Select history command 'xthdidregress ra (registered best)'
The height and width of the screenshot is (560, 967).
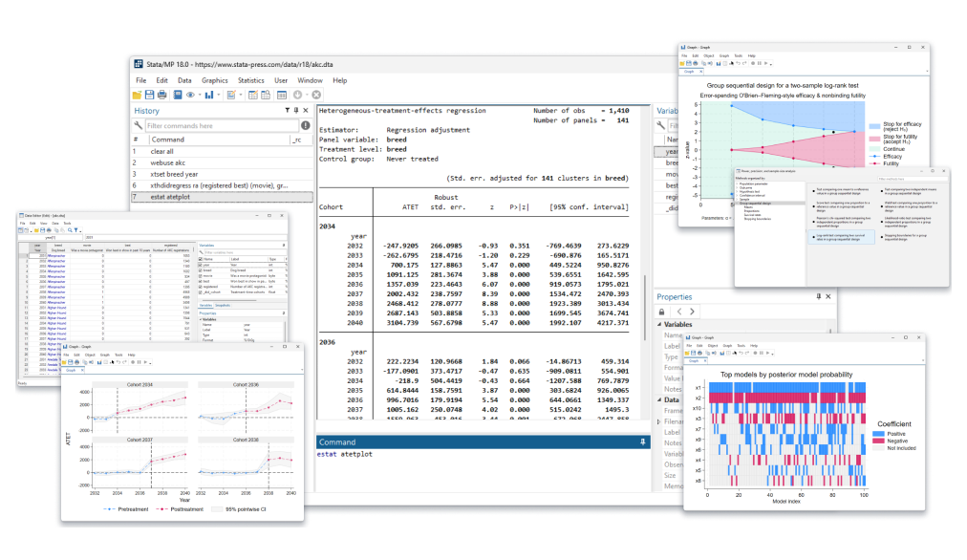[222, 185]
